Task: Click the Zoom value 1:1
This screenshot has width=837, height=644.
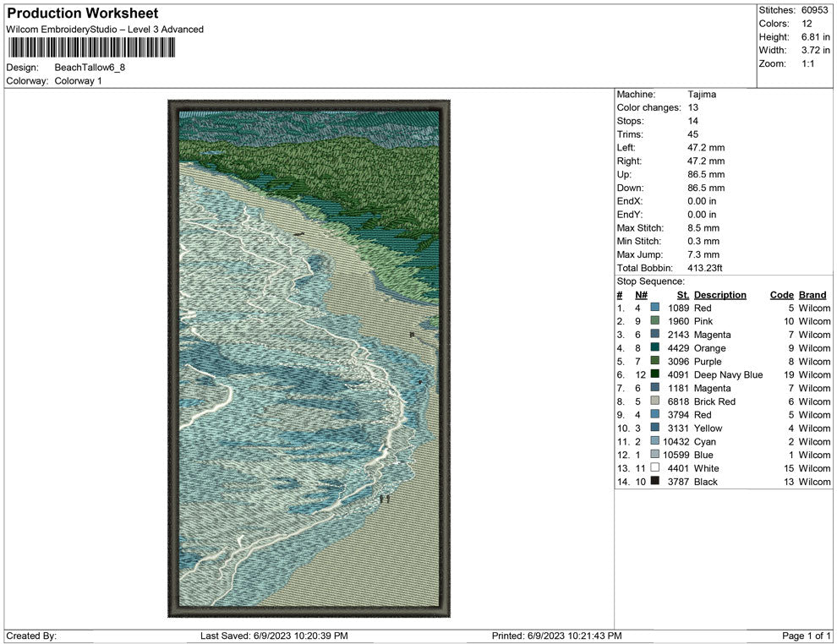Action: coord(807,64)
